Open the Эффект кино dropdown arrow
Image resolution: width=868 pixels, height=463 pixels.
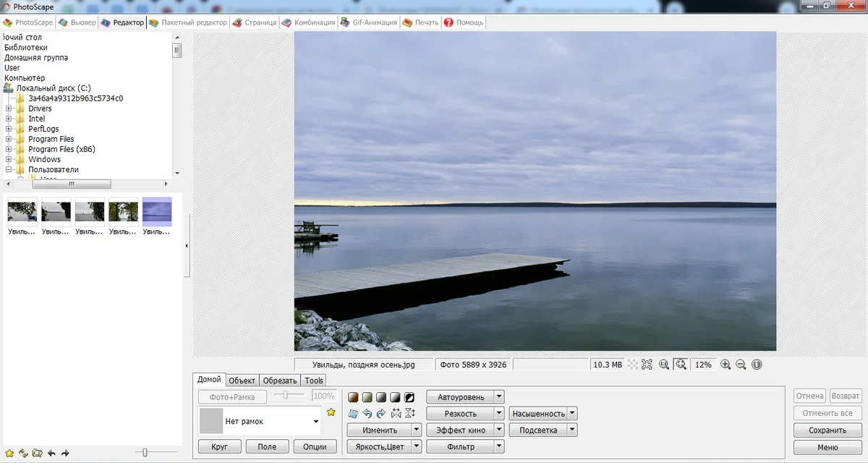click(499, 430)
